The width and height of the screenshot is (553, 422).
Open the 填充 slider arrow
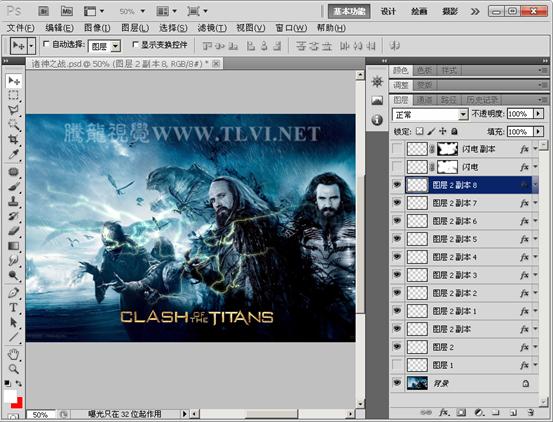538,132
